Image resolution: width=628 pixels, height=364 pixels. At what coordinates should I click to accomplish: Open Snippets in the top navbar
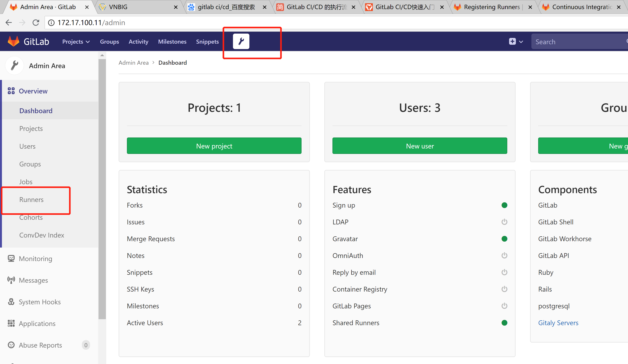207,42
